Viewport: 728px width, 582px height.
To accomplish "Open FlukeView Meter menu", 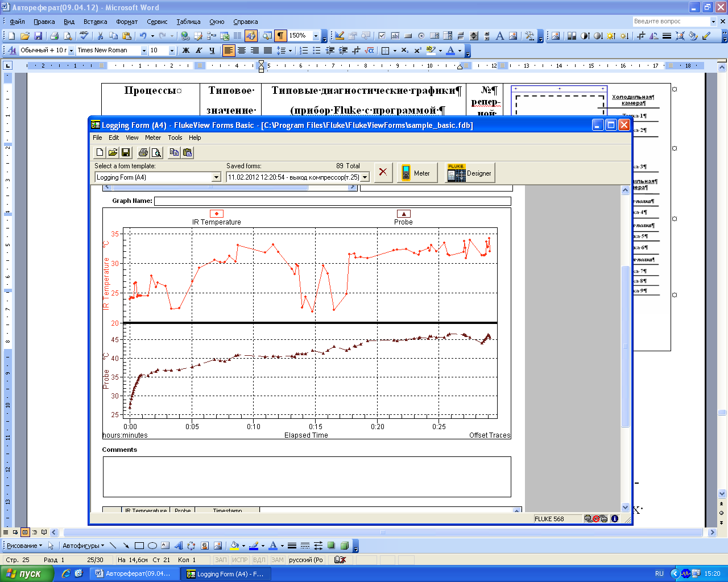I will pos(152,138).
